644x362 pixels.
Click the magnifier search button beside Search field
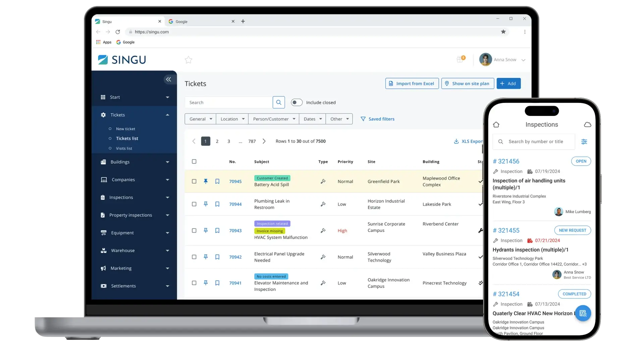pos(279,103)
